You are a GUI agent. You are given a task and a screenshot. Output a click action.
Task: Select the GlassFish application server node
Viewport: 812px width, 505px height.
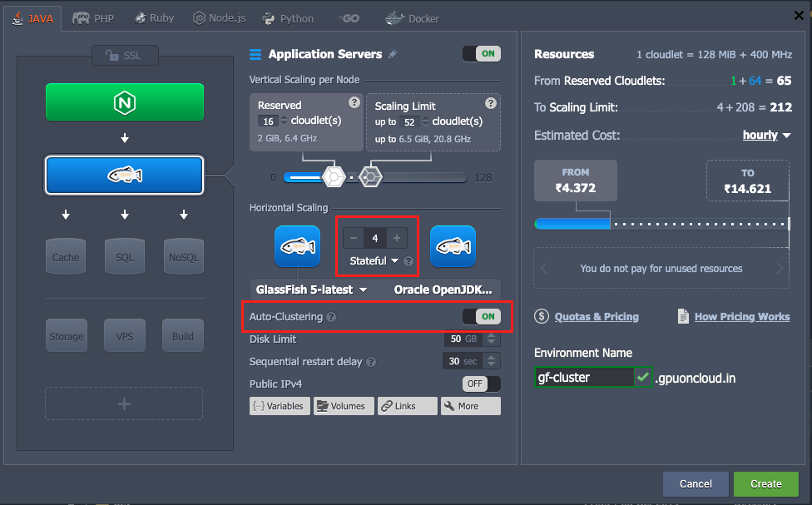[x=125, y=175]
